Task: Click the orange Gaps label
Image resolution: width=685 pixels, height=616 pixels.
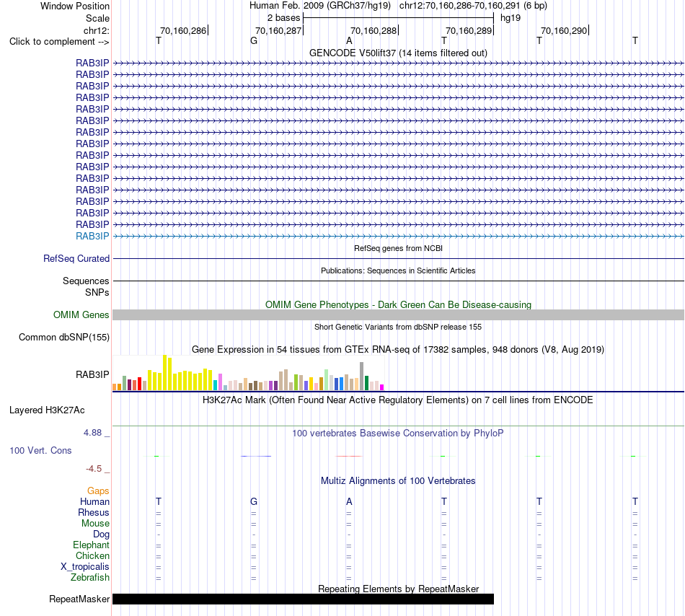Action: click(98, 491)
